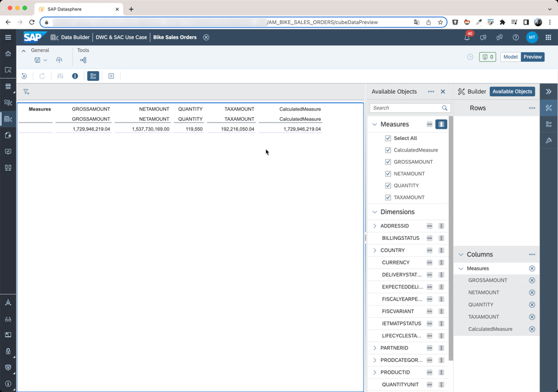Uncheck the CalculatedMeasure checkbox
The height and width of the screenshot is (392, 558).
(388, 150)
